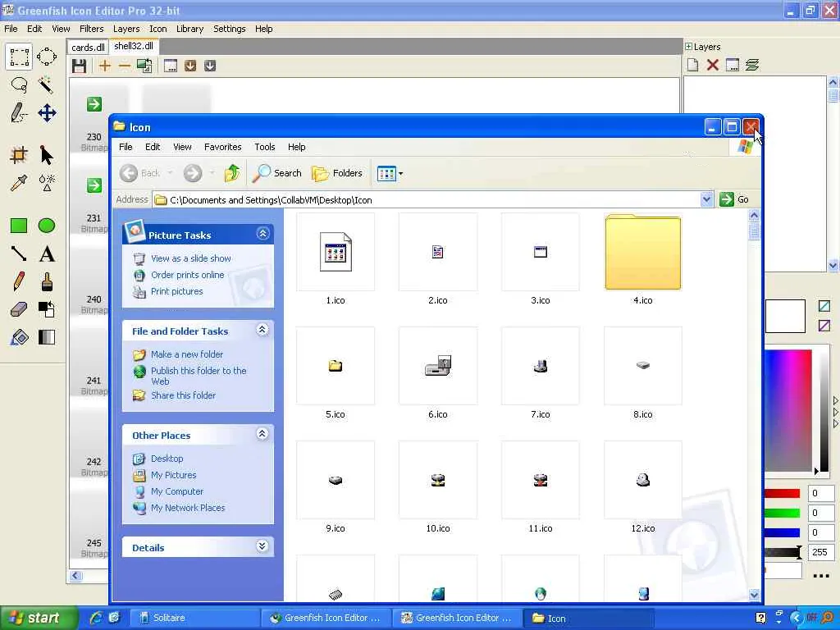Screen dimensions: 840x630
Task: Click Make a new folder link
Action: [187, 354]
